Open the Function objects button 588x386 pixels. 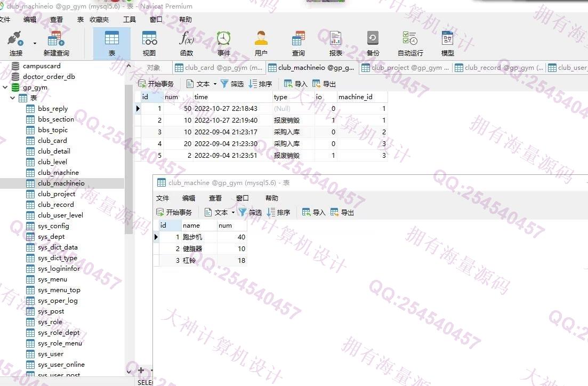point(187,44)
